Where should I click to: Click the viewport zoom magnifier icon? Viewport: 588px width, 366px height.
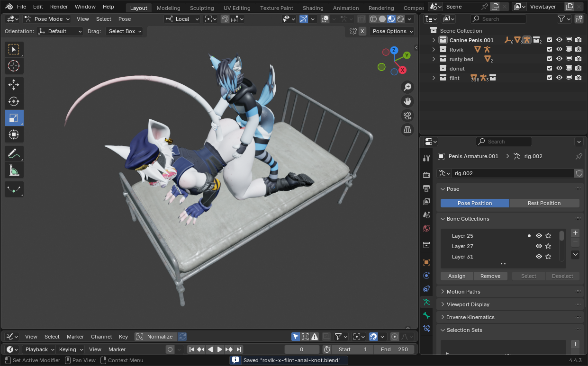pyautogui.click(x=407, y=87)
